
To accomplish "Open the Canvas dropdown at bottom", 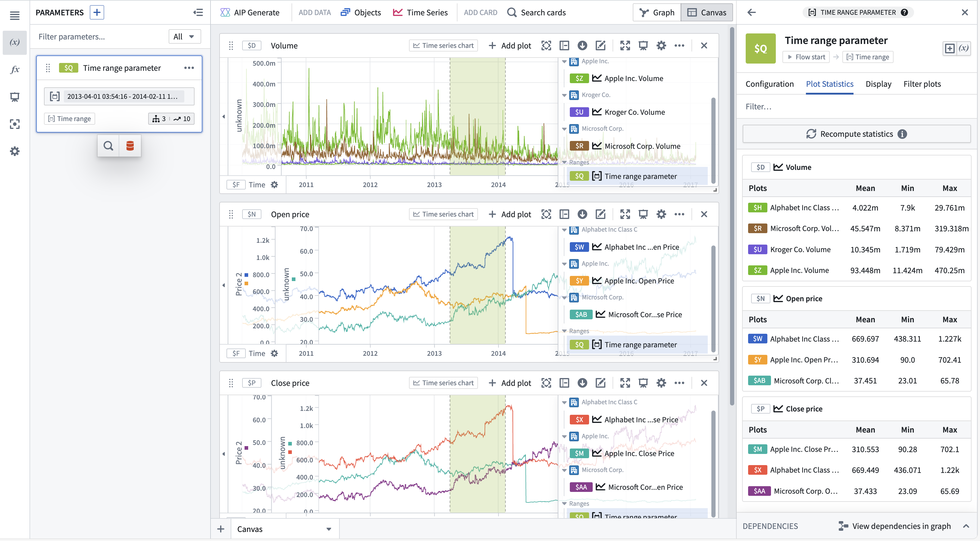I will click(x=285, y=529).
